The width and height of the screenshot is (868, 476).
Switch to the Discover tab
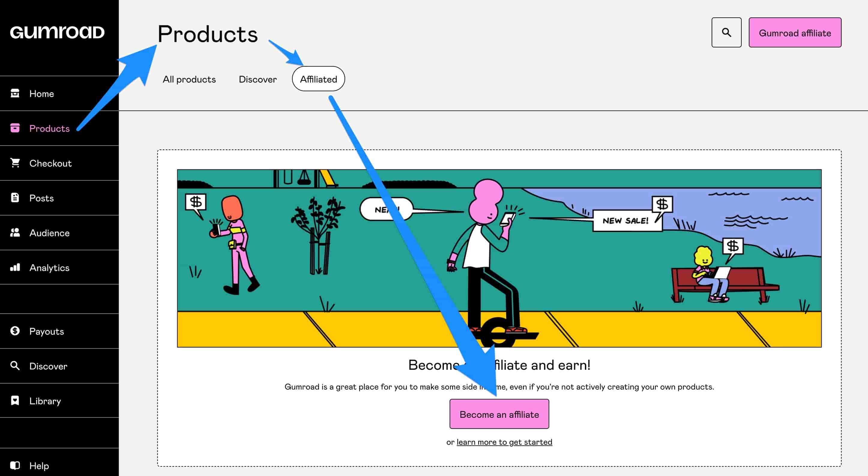[258, 79]
